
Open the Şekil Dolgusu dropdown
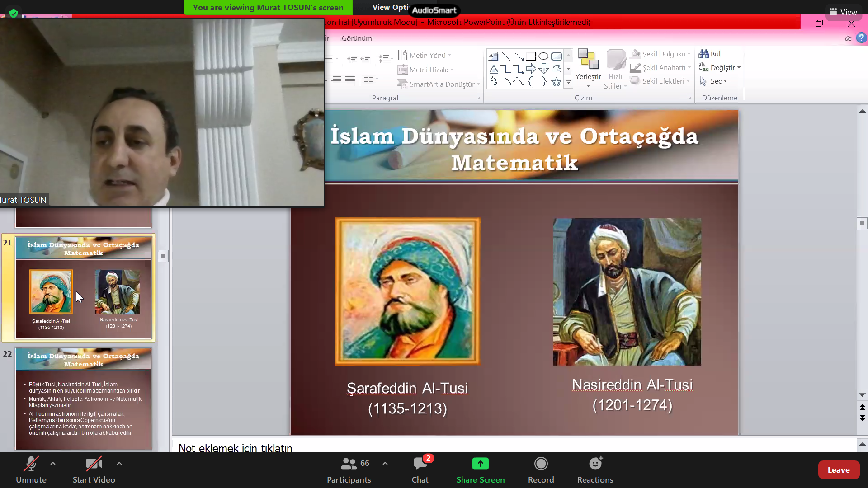tap(660, 54)
